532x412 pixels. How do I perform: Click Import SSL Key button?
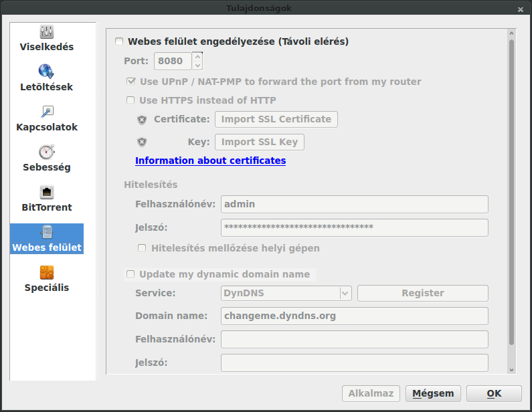(260, 142)
